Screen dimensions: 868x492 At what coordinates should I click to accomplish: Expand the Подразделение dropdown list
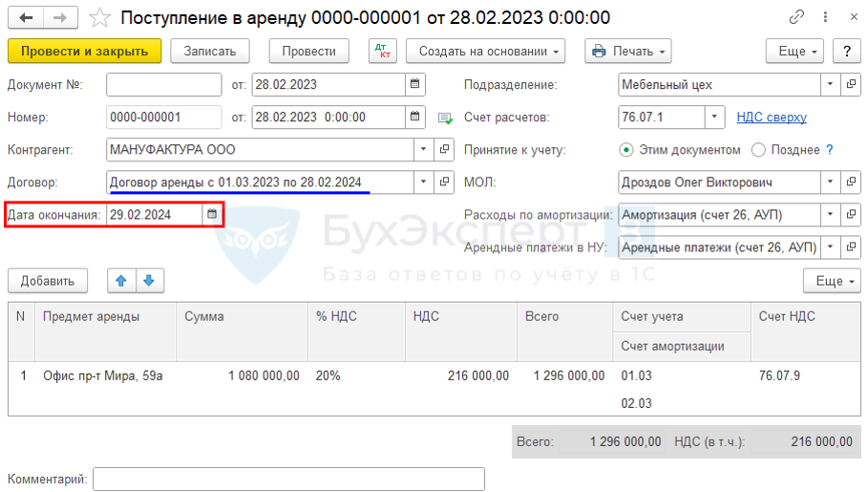pyautogui.click(x=829, y=85)
